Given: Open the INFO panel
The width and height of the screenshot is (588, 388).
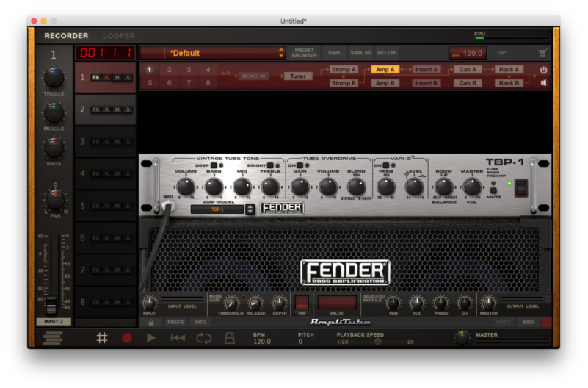Looking at the screenshot, I should 200,323.
